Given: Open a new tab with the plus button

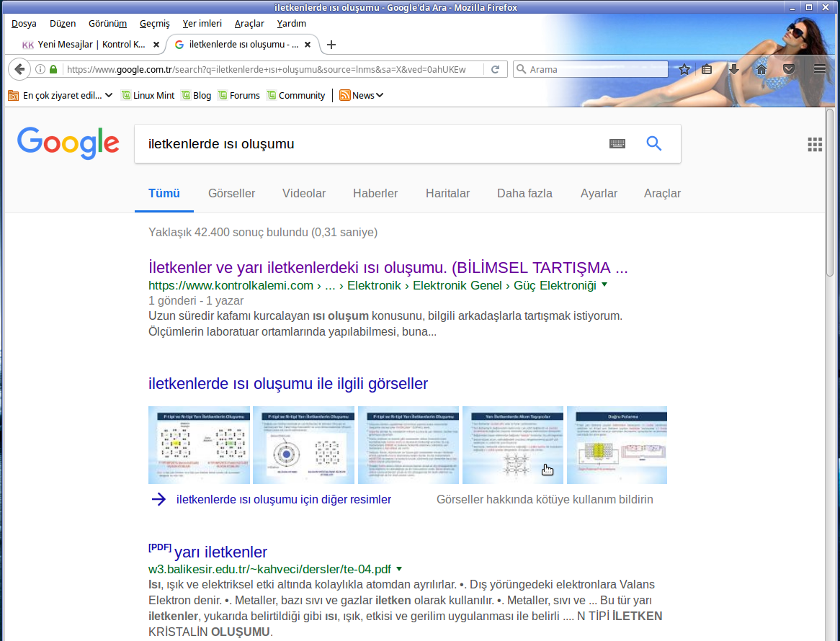Looking at the screenshot, I should click(331, 45).
